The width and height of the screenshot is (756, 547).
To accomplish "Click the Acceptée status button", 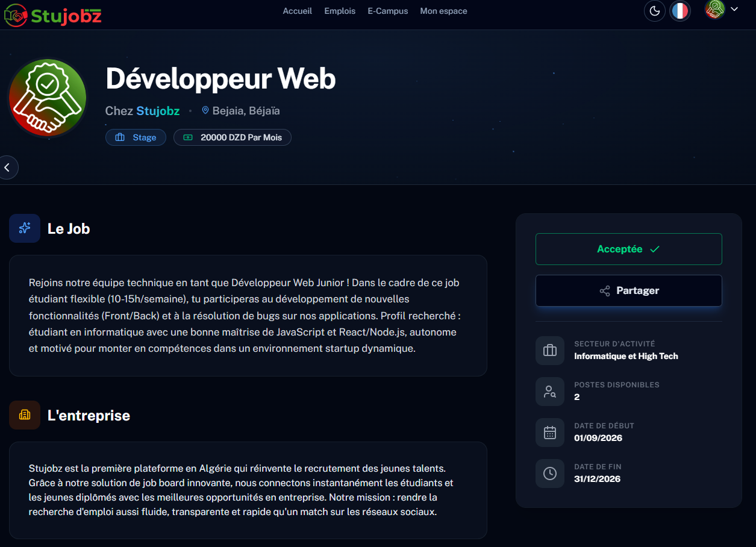I will [x=629, y=249].
